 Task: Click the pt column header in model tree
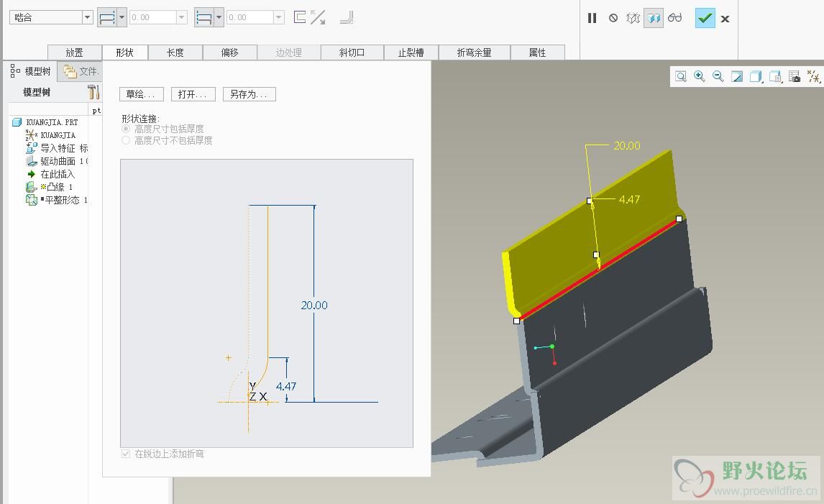pos(96,111)
